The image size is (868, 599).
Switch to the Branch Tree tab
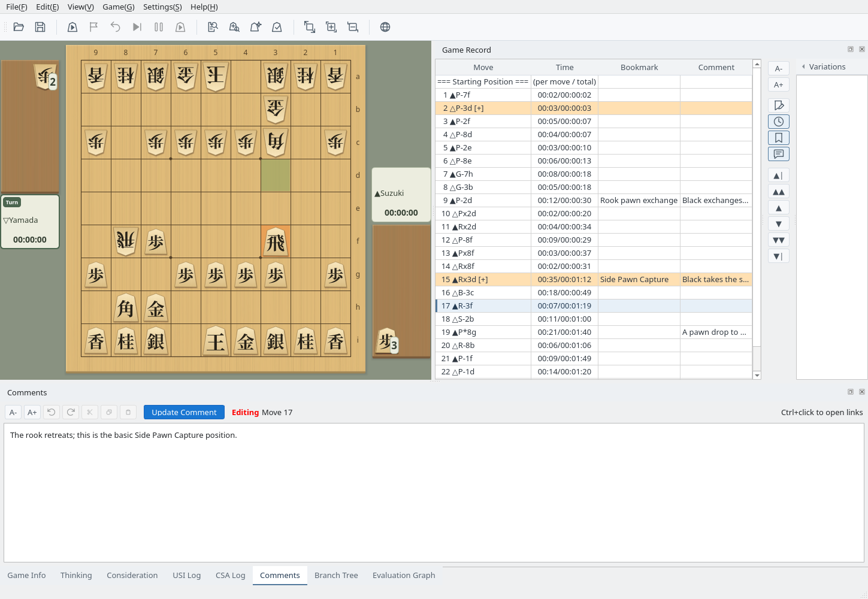pyautogui.click(x=336, y=575)
